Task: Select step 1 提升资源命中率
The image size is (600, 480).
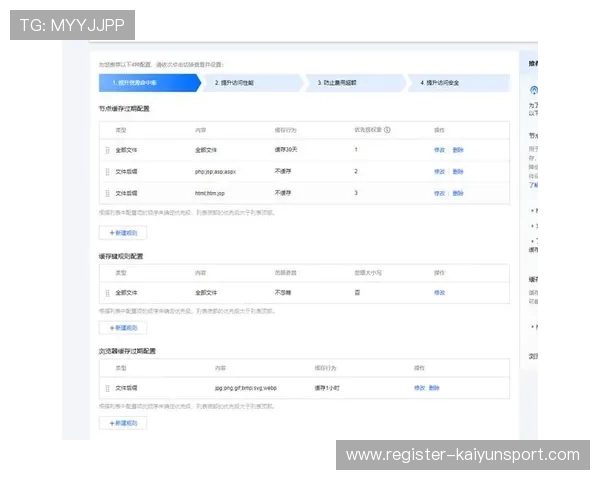Action: (150, 83)
